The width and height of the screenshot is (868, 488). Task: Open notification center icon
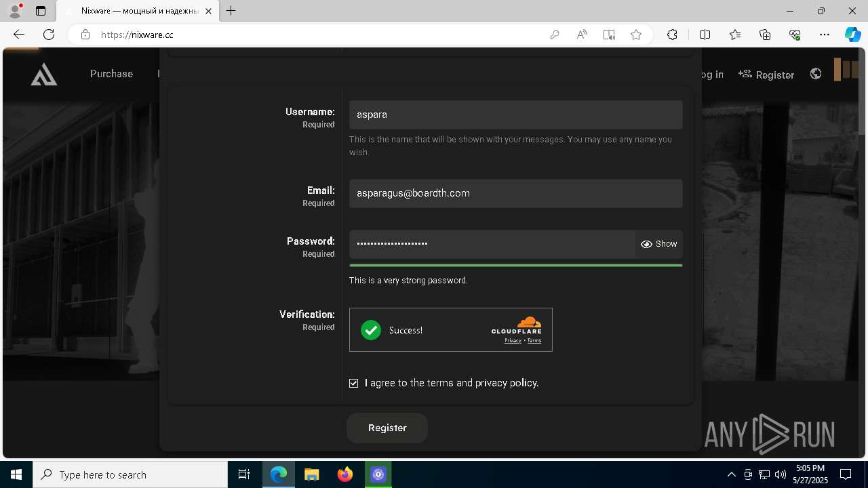(x=846, y=474)
